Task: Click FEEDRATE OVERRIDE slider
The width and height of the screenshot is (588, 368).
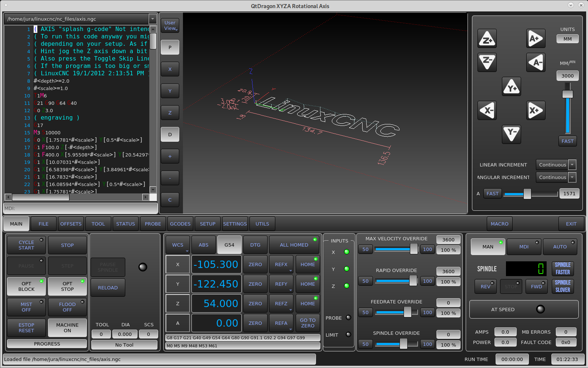Action: coord(397,312)
